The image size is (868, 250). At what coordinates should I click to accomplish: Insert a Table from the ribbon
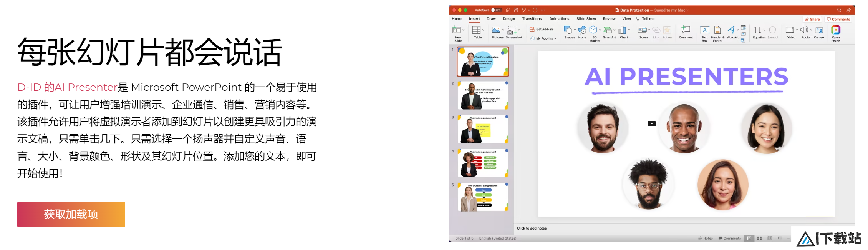477,32
